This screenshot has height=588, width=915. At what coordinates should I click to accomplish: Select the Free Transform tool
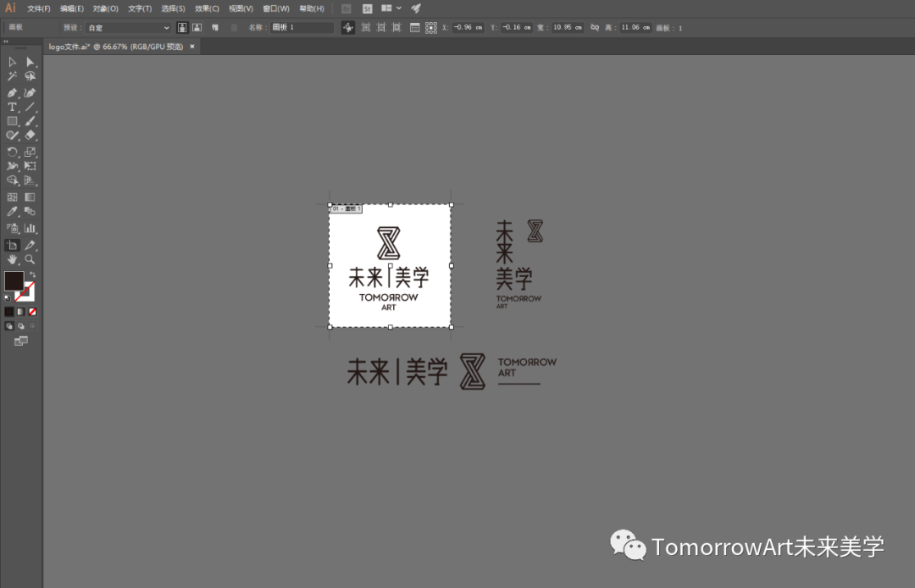coord(30,166)
